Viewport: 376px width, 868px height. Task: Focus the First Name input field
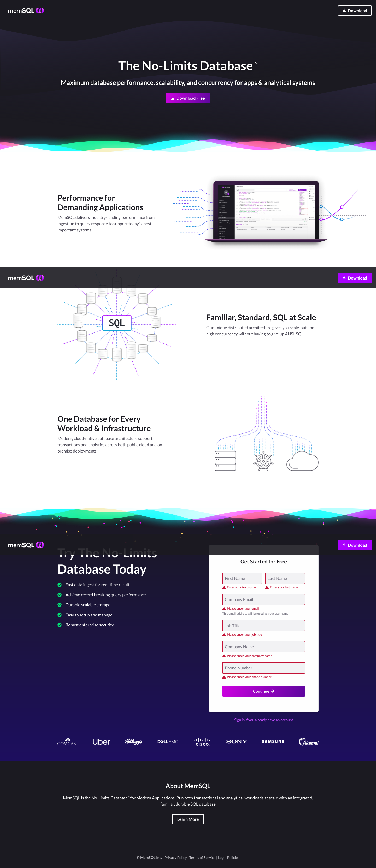[242, 578]
